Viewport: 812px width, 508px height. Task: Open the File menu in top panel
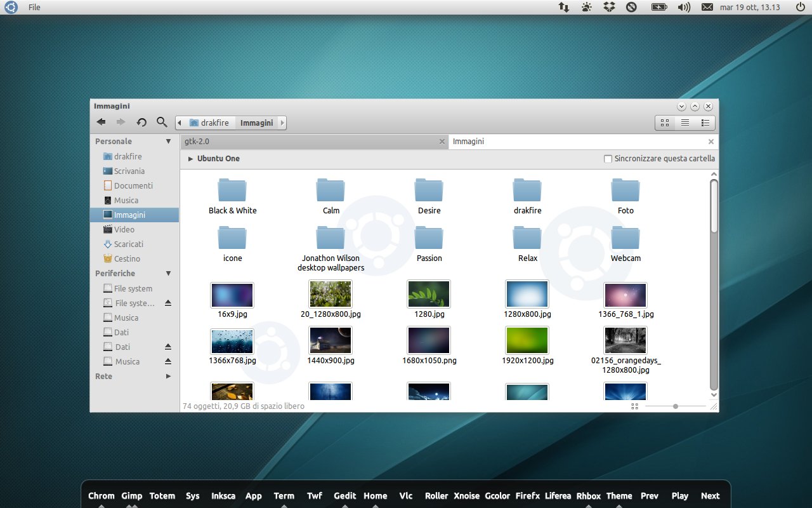pos(34,7)
